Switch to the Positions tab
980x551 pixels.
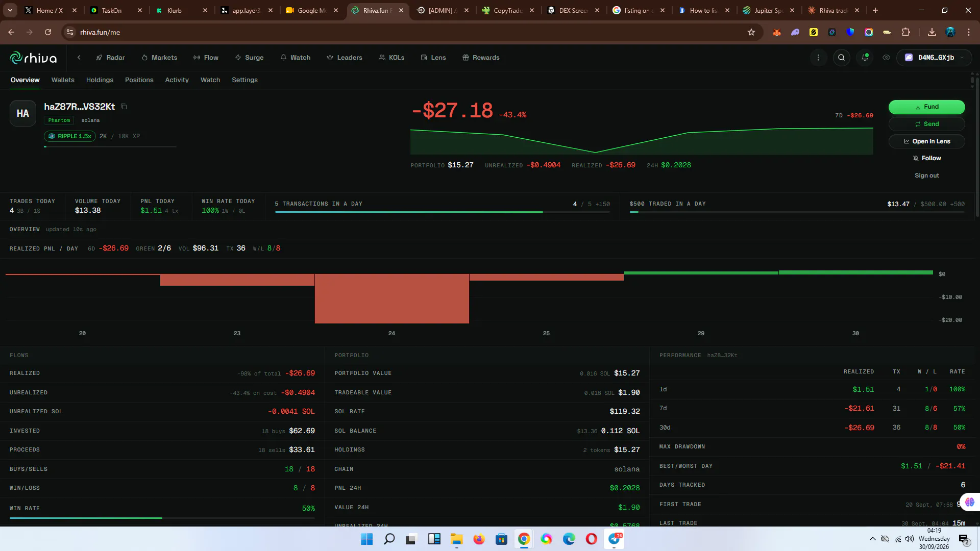(x=139, y=80)
